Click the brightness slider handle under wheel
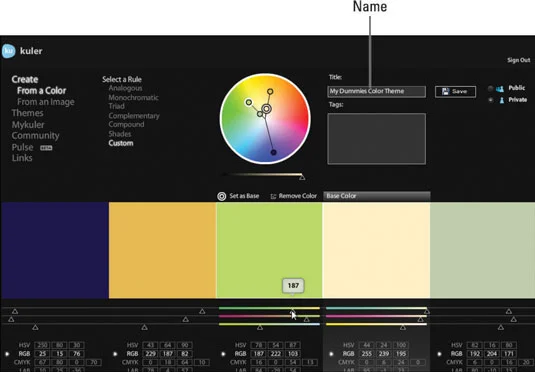This screenshot has width=535, height=372. 302,177
